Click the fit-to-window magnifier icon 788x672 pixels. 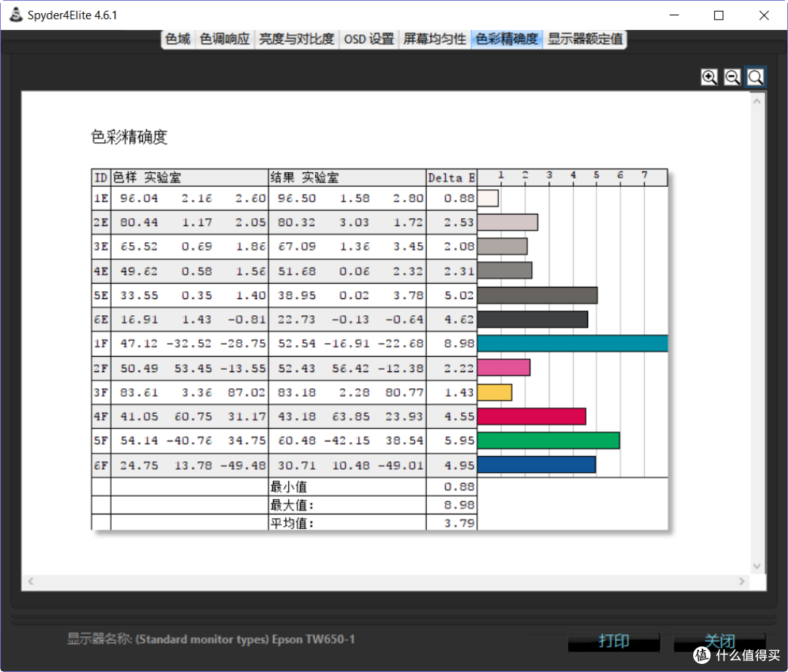click(x=755, y=77)
